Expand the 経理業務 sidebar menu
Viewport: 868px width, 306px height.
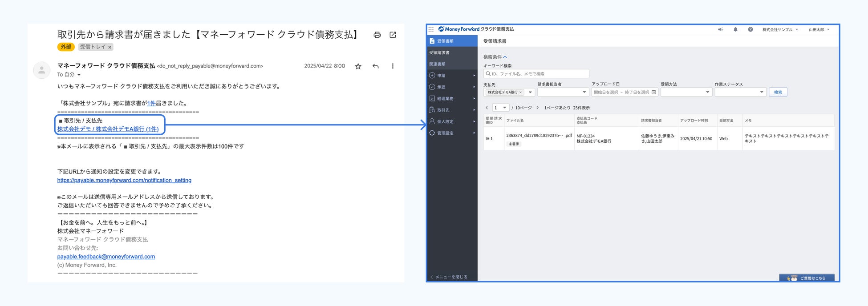[x=452, y=99]
